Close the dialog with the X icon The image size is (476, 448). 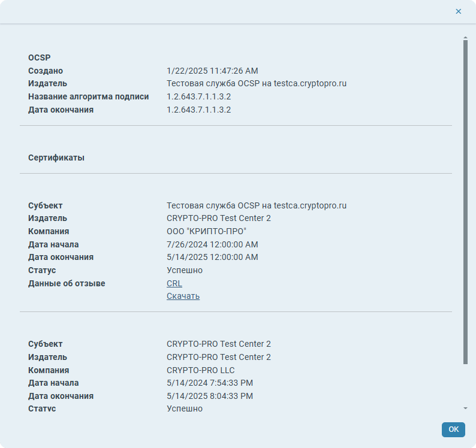(459, 11)
